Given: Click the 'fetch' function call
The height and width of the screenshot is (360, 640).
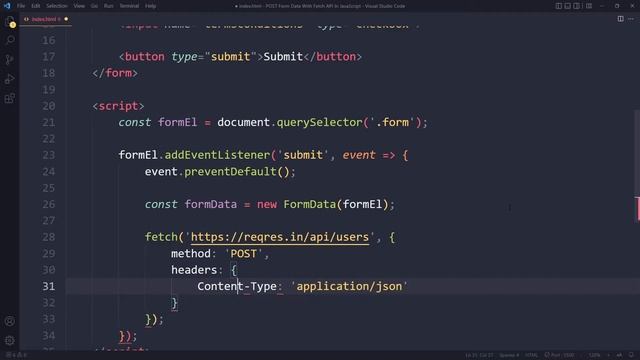Looking at the screenshot, I should (161, 237).
